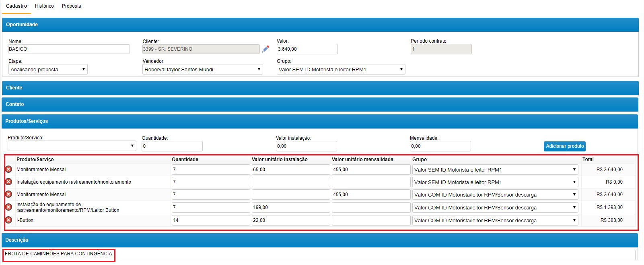
Task: Open the Histórico tab
Action: pos(44,6)
